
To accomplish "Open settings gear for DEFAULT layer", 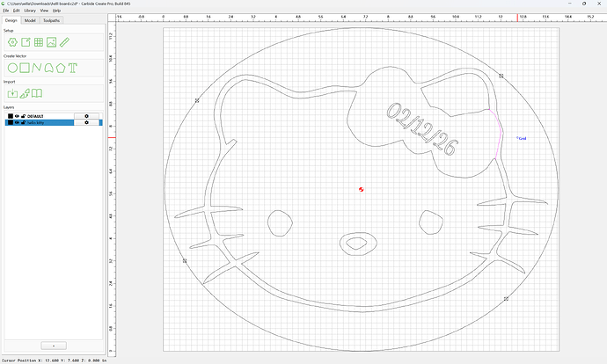I will click(86, 116).
